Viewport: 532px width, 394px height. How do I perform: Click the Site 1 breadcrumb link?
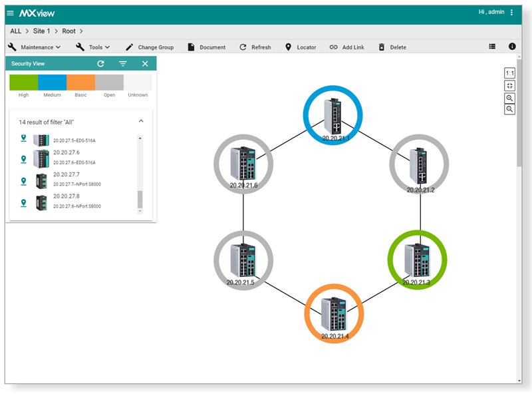tap(41, 30)
